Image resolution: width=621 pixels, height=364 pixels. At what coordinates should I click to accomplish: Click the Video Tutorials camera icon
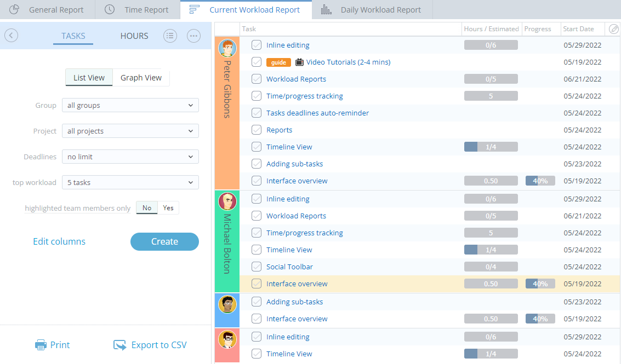click(x=299, y=62)
